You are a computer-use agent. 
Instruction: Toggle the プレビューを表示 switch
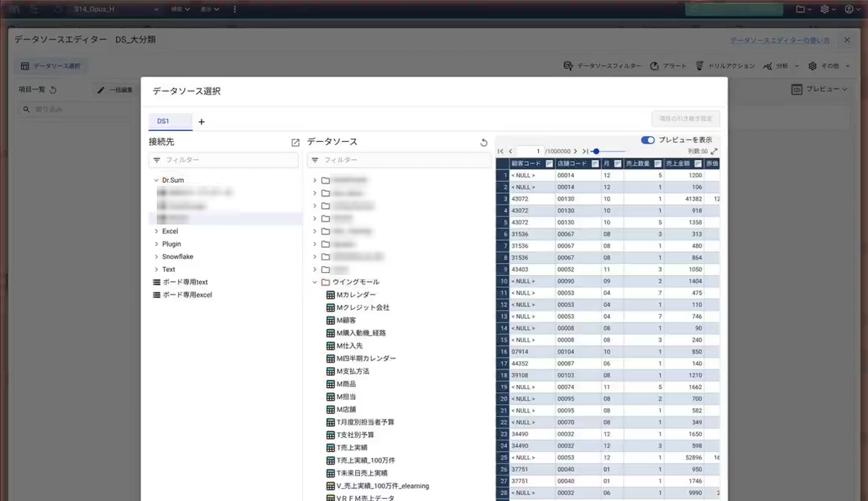[648, 140]
